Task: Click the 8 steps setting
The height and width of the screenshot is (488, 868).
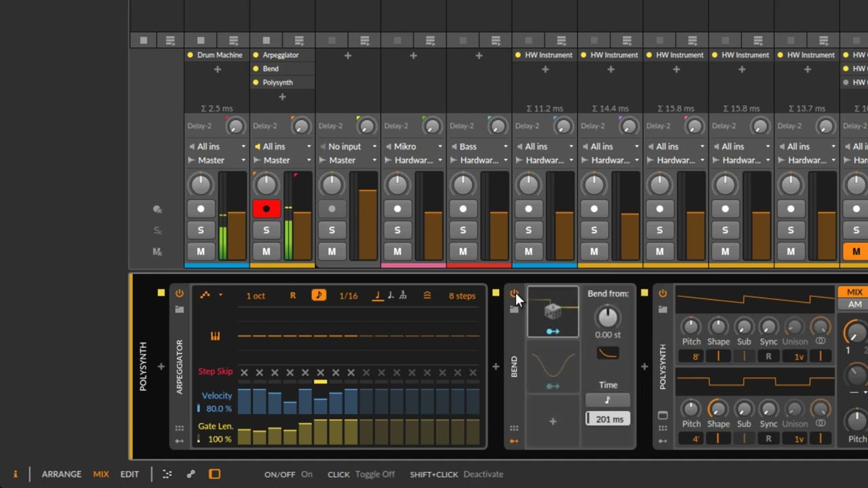Action: tap(462, 296)
